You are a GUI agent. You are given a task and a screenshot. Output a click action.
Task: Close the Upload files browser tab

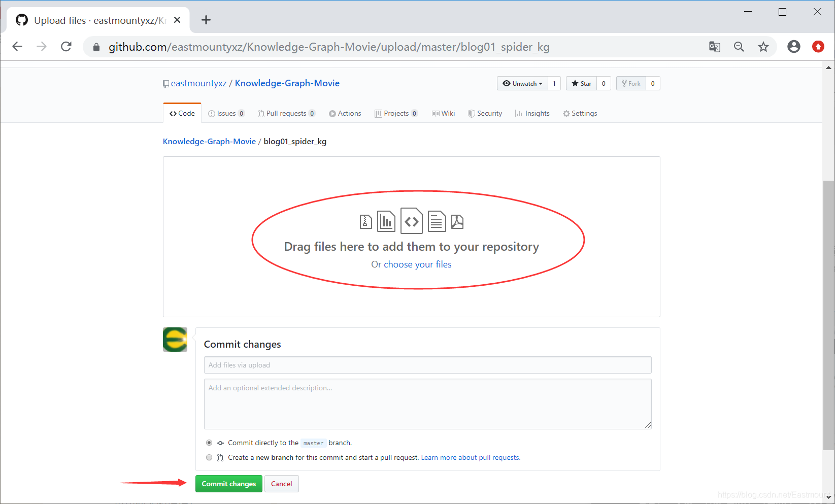[177, 20]
